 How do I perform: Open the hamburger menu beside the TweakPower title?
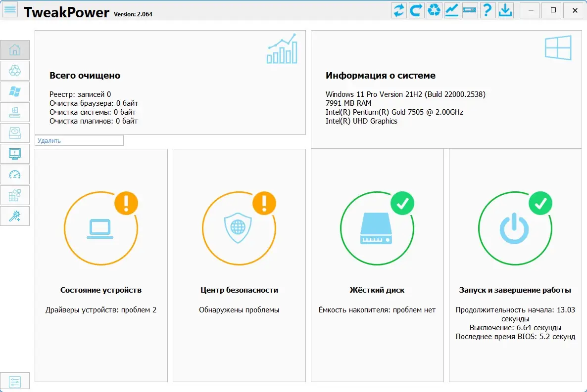coord(10,10)
